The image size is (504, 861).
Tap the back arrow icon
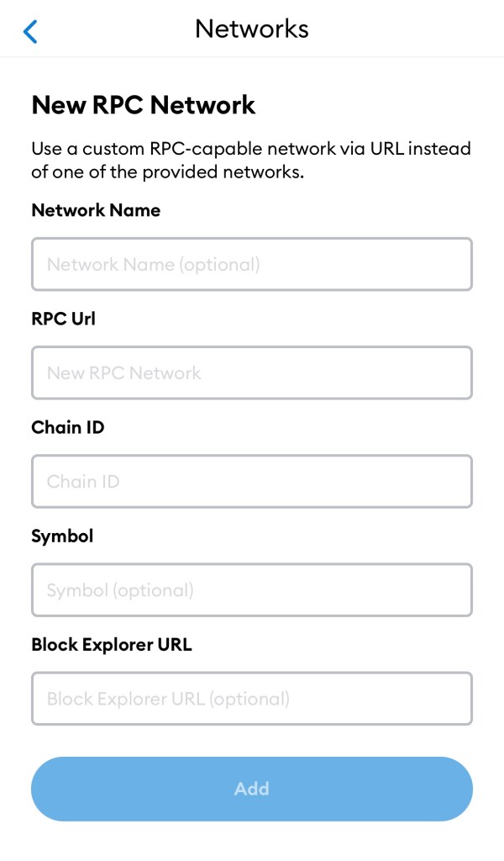tap(31, 32)
